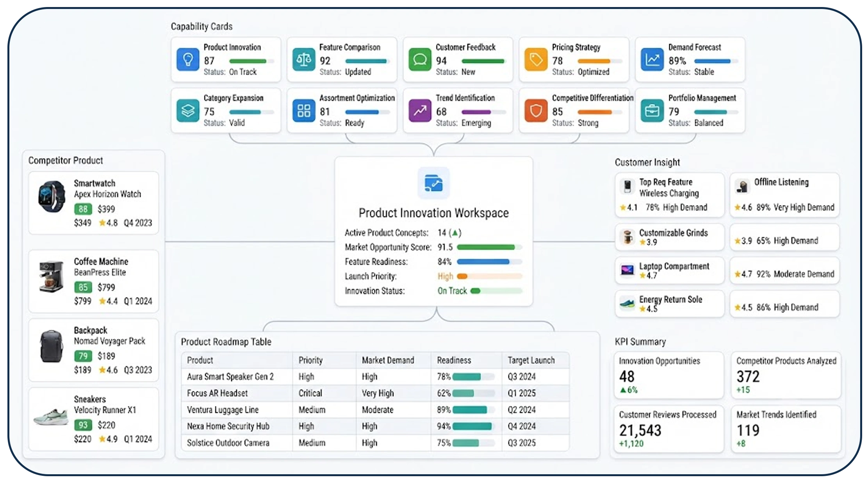The height and width of the screenshot is (484, 868).
Task: Click the Product Innovation lightbulb icon
Action: point(188,59)
